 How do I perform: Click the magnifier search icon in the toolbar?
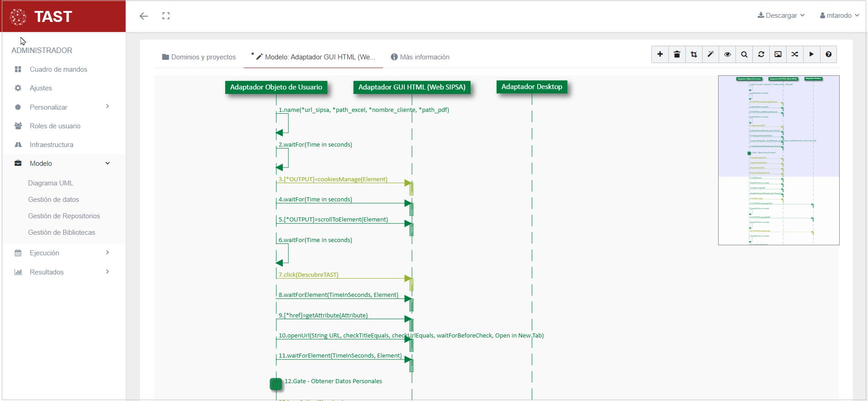click(x=744, y=54)
